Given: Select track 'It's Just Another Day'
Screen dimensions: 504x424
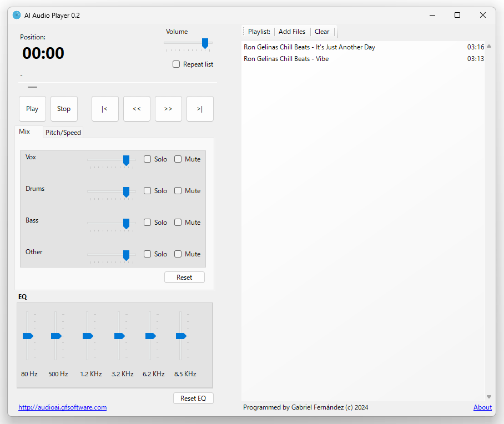Looking at the screenshot, I should click(x=364, y=47).
